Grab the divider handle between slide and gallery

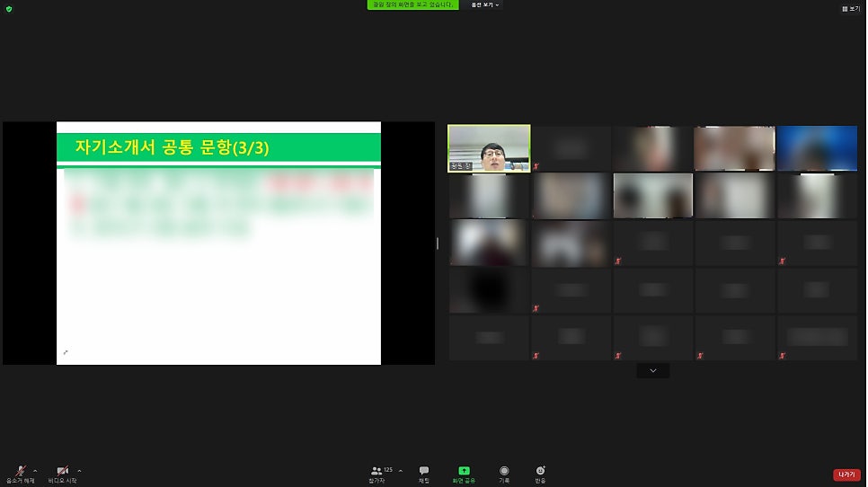tap(438, 243)
